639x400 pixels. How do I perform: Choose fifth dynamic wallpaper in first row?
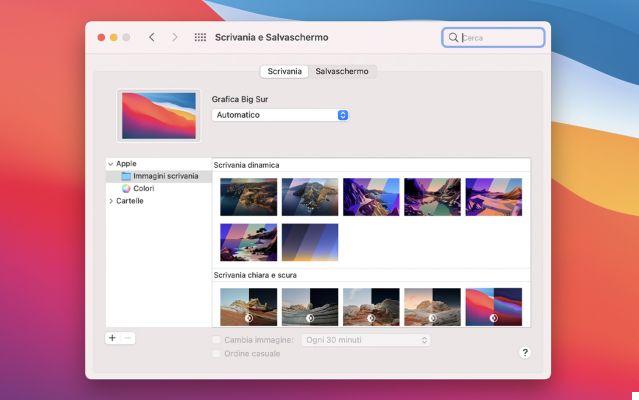point(494,197)
